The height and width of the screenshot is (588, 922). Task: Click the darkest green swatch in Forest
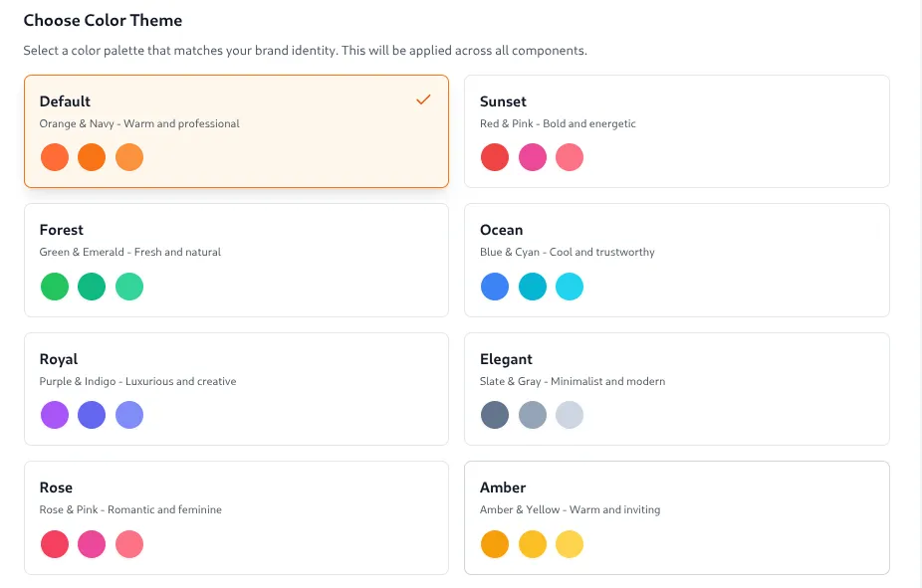point(92,286)
